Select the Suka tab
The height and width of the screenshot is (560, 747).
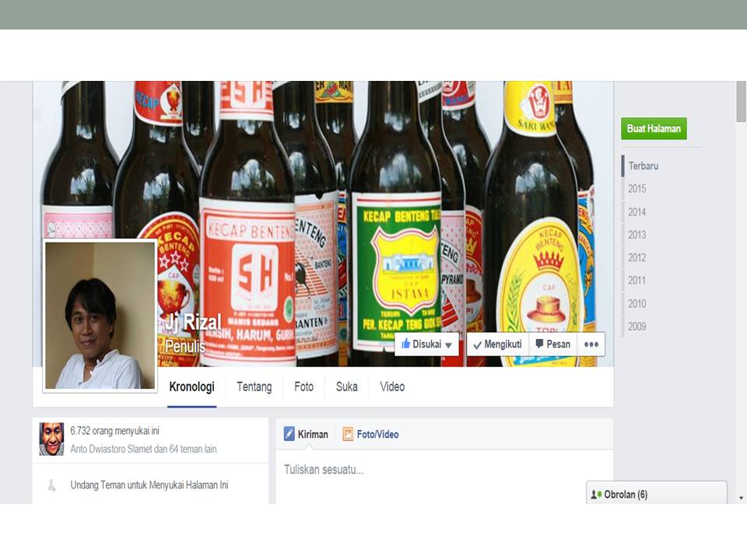point(347,387)
